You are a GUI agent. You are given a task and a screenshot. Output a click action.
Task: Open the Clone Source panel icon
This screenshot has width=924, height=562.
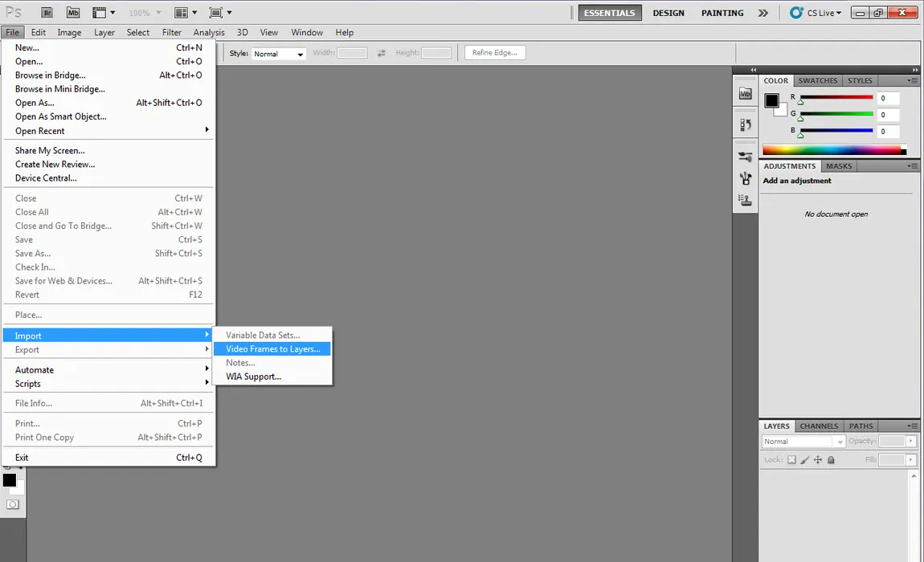[x=746, y=200]
